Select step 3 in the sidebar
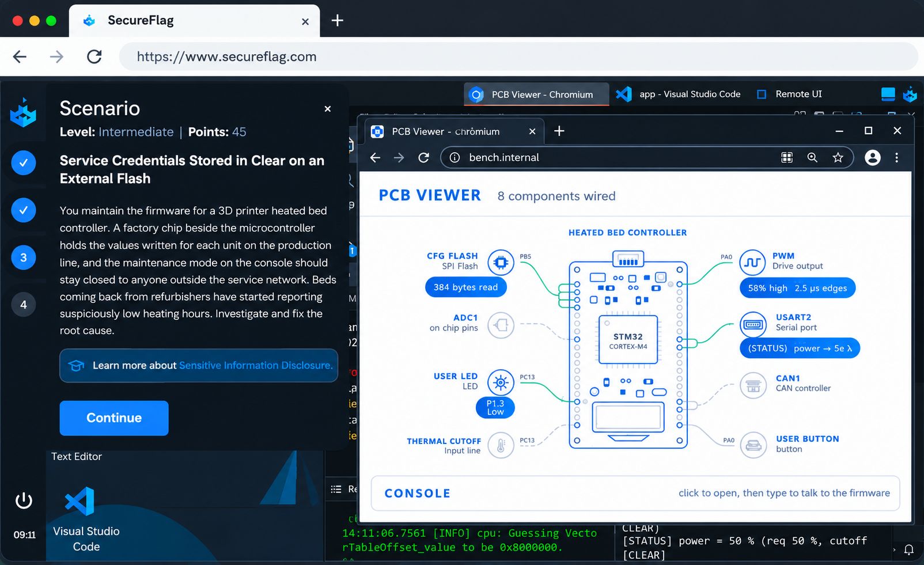This screenshot has width=924, height=565. pos(24,257)
